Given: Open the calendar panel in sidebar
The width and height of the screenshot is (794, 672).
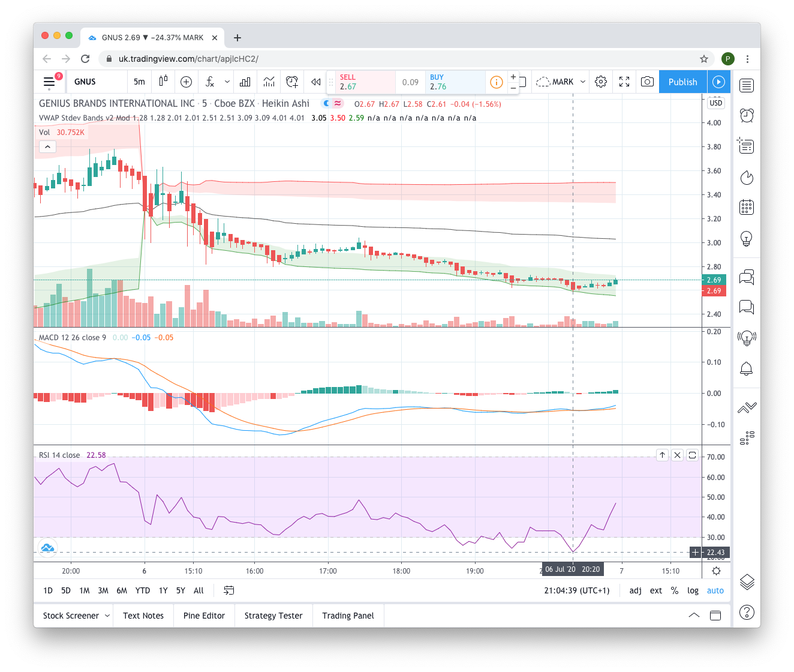Looking at the screenshot, I should [747, 208].
